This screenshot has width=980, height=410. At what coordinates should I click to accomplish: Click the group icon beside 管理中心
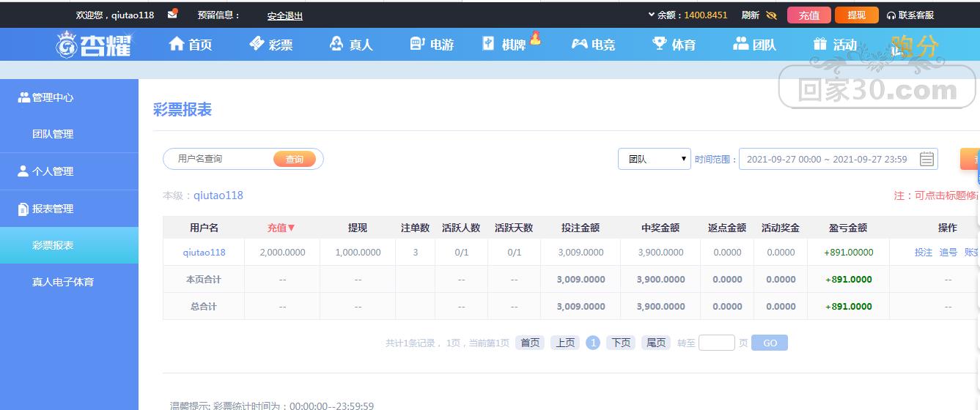point(23,97)
